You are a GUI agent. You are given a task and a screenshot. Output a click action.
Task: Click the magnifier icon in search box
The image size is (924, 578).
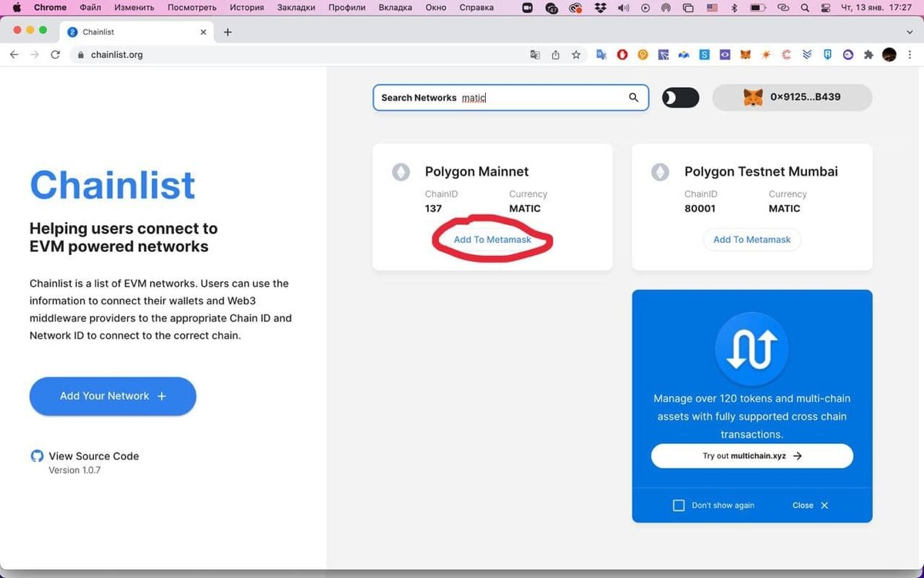click(x=634, y=98)
